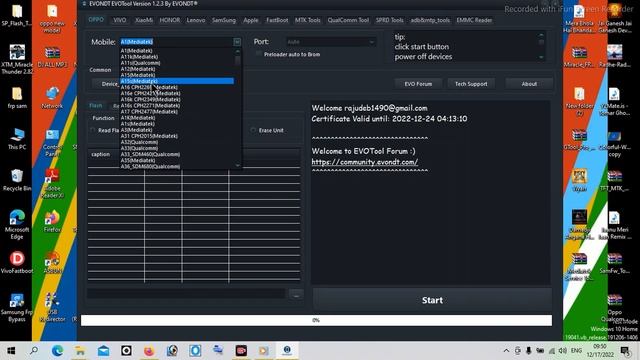The image size is (640, 360).
Task: Select the Firefox desktop shortcut
Action: tap(52, 222)
